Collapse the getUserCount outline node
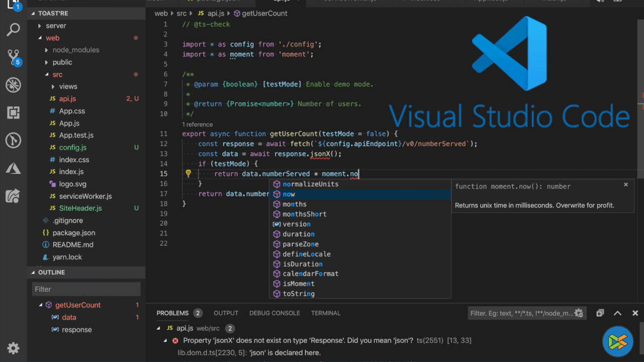The width and height of the screenshot is (644, 362). 41,305
